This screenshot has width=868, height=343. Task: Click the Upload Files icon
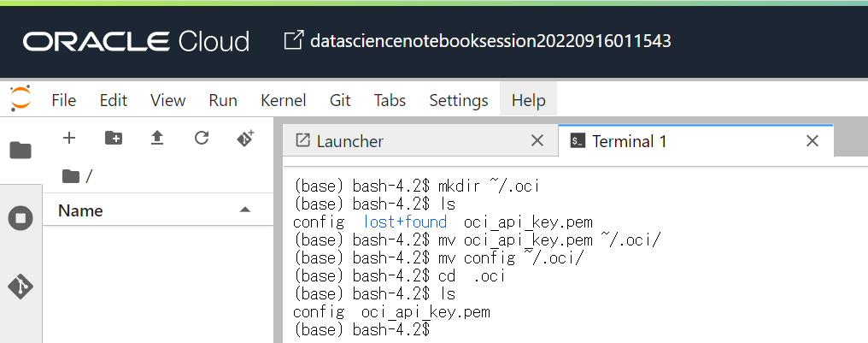[157, 138]
